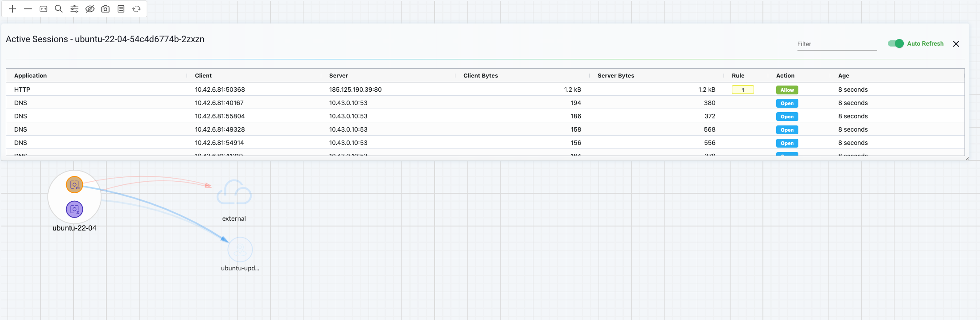This screenshot has width=980, height=320.
Task: Select the orange container node
Action: point(74,184)
